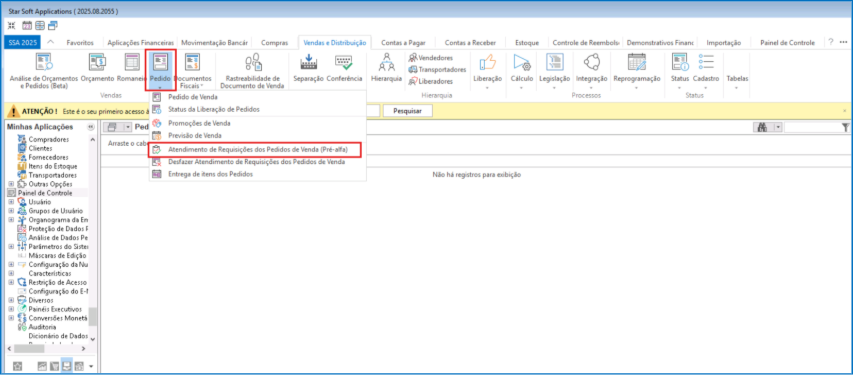Open Rastreabilidade de Documento de Venda
853x375 pixels.
[251, 70]
